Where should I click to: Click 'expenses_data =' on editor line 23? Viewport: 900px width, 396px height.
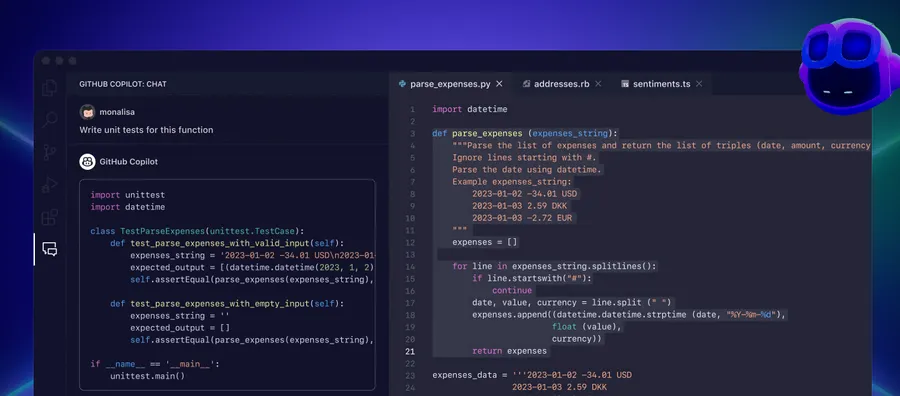(x=470, y=375)
